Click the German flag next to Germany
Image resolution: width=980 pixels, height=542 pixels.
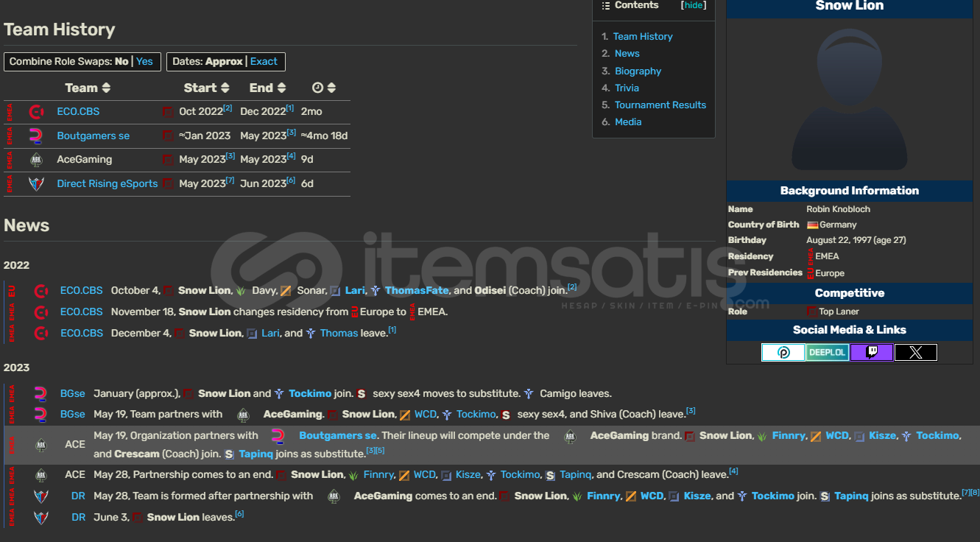click(813, 225)
